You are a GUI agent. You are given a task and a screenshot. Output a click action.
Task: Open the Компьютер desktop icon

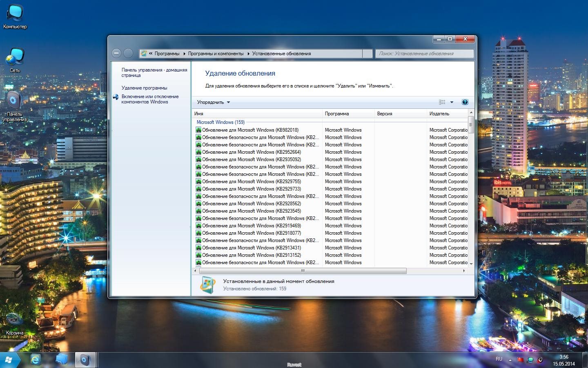[x=15, y=16]
